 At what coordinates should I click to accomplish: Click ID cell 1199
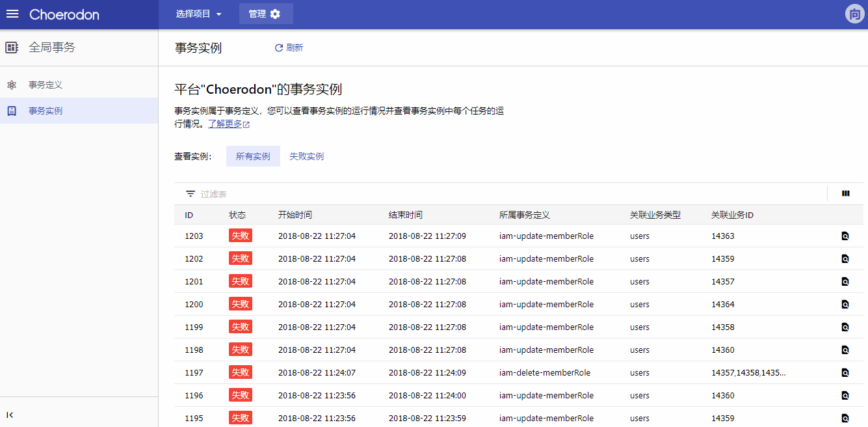click(194, 327)
